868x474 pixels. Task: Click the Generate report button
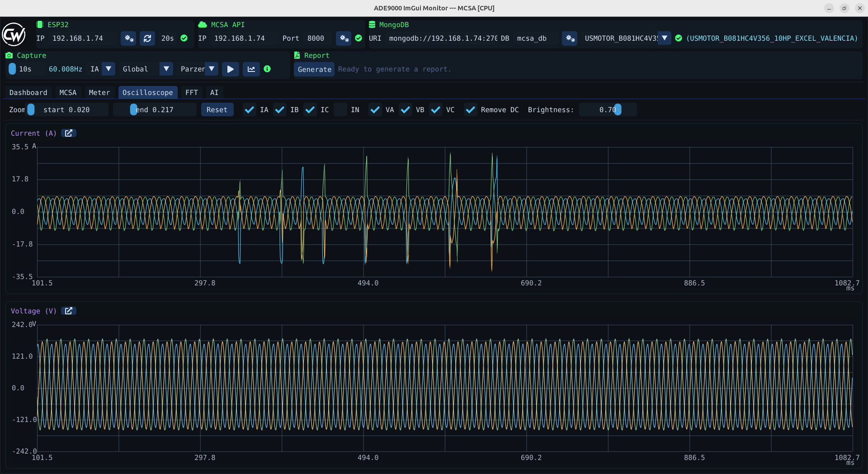[x=315, y=69]
